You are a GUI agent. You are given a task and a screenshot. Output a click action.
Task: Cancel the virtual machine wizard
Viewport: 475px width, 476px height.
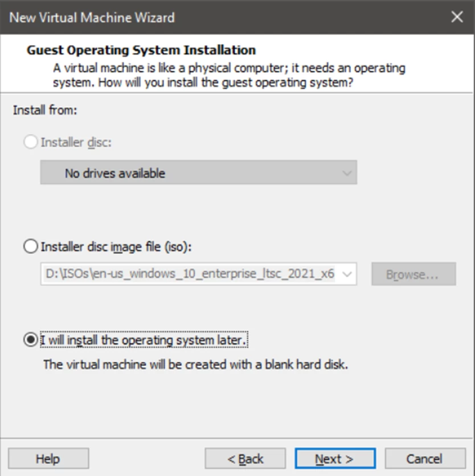tap(424, 459)
